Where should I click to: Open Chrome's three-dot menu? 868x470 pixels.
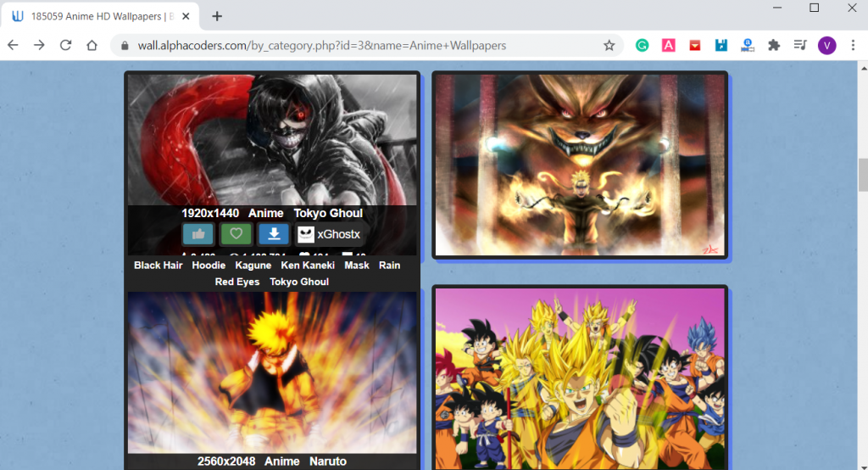[x=853, y=46]
